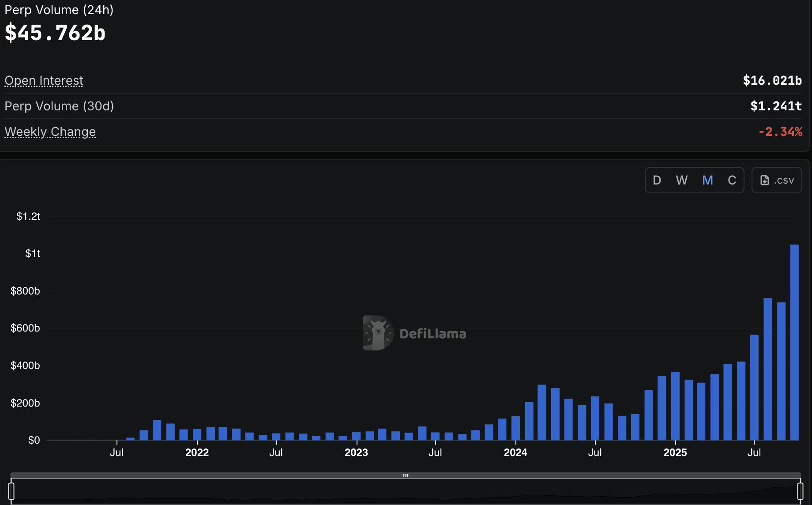This screenshot has height=505, width=812.
Task: Select the monthly "M" interval tab
Action: click(707, 180)
